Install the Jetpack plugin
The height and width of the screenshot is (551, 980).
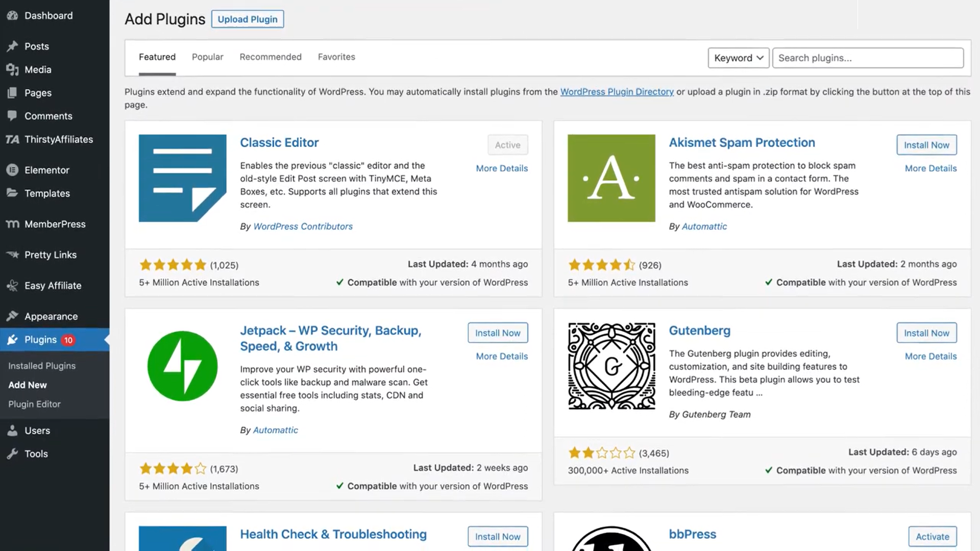point(498,333)
